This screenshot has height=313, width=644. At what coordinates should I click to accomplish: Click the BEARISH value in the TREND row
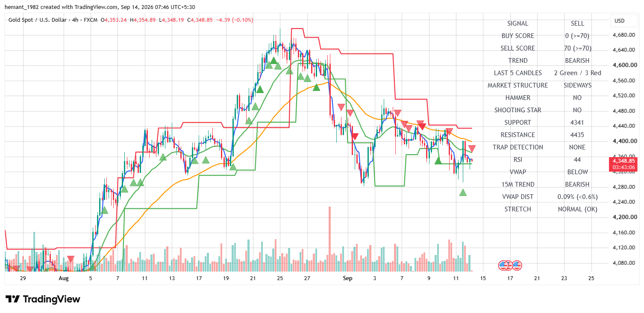click(x=577, y=61)
